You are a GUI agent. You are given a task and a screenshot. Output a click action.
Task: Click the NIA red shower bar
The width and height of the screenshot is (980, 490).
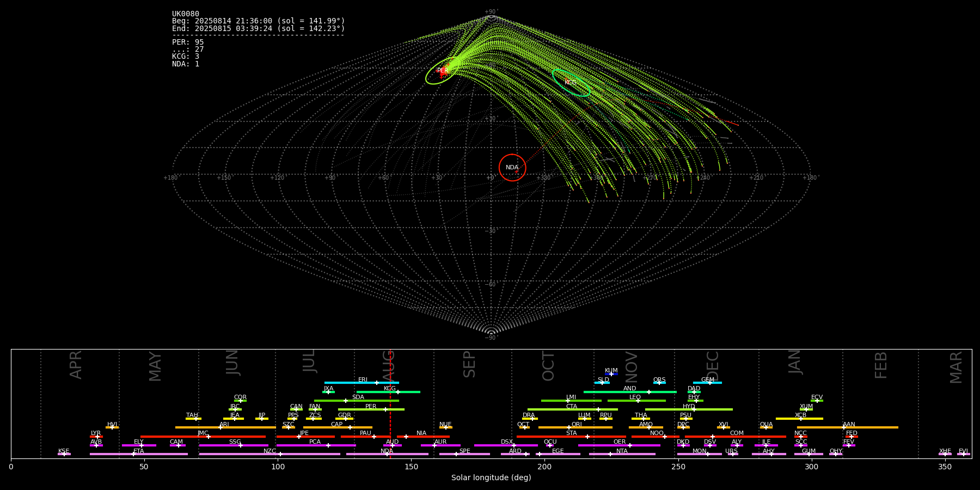423,437
